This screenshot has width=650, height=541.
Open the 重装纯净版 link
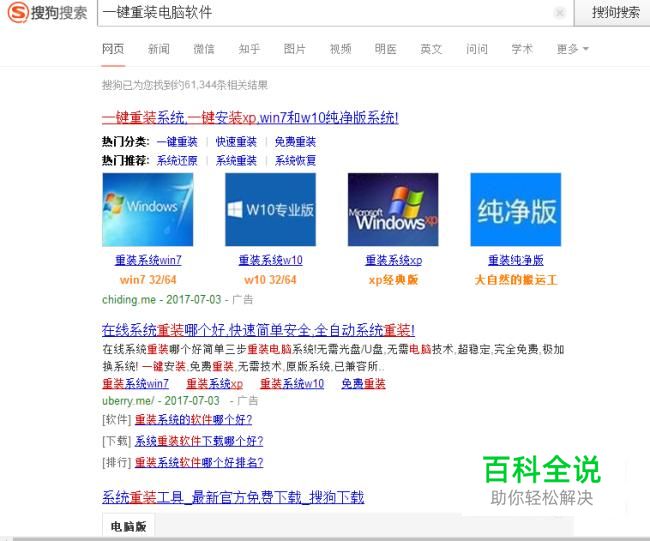(516, 260)
